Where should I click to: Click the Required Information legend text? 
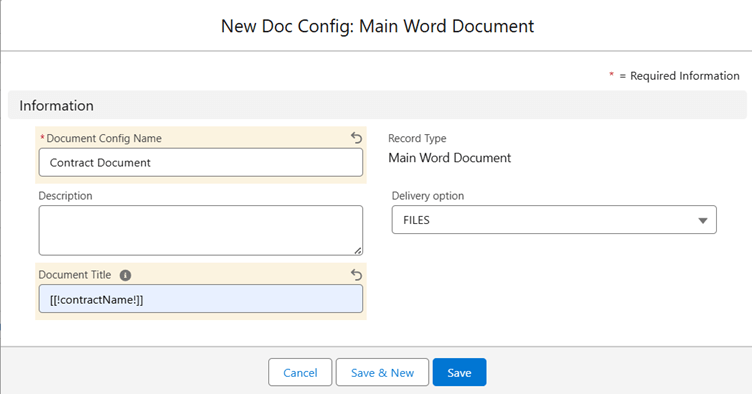685,76
